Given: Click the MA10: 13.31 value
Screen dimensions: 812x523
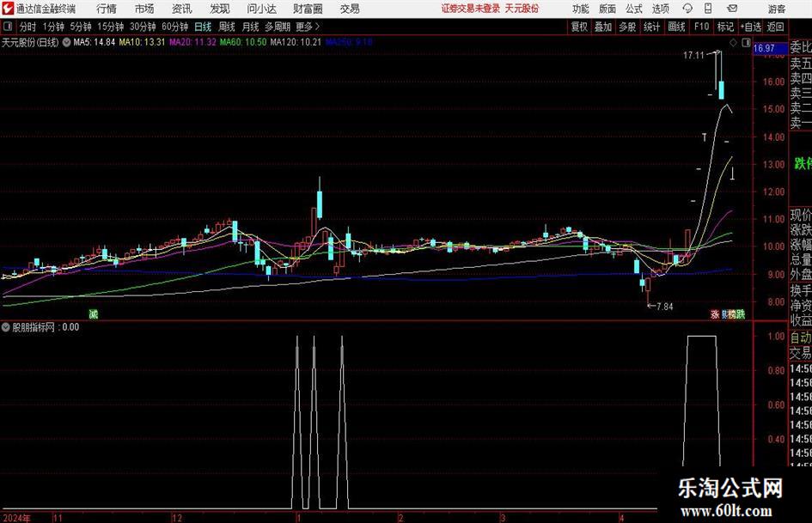Looking at the screenshot, I should (x=142, y=42).
